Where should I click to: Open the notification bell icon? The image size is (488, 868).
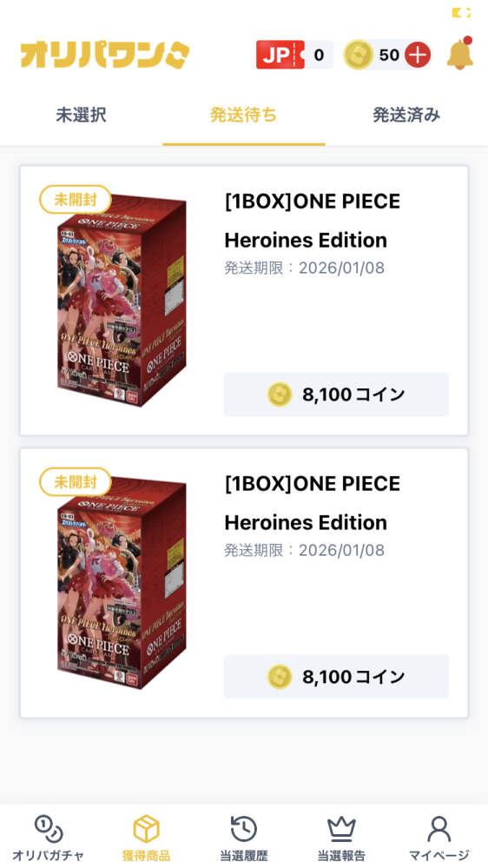coord(460,54)
